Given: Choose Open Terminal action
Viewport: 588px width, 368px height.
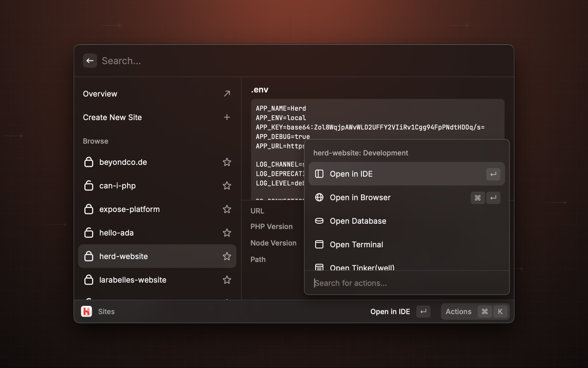Looking at the screenshot, I should point(407,244).
